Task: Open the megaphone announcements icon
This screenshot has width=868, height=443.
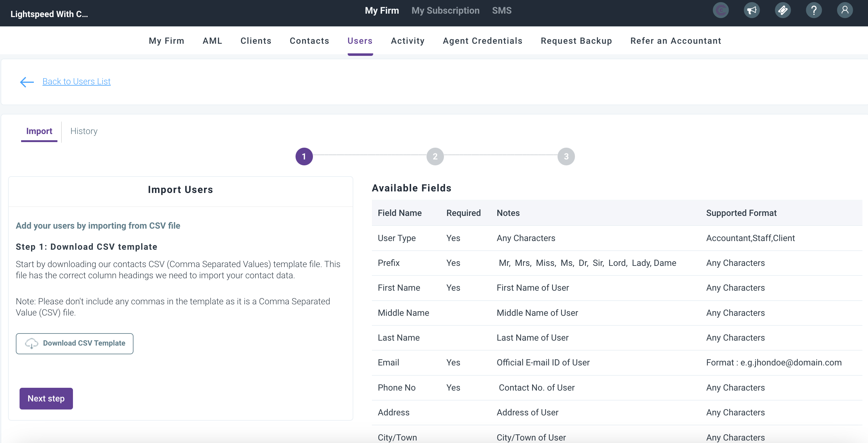Action: (x=751, y=11)
